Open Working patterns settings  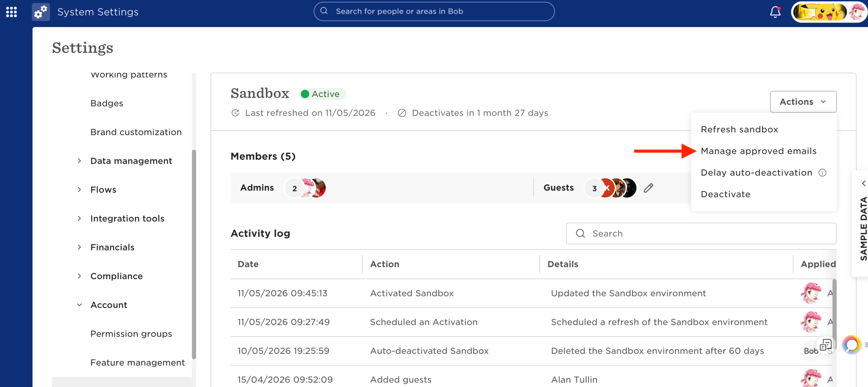pos(129,75)
